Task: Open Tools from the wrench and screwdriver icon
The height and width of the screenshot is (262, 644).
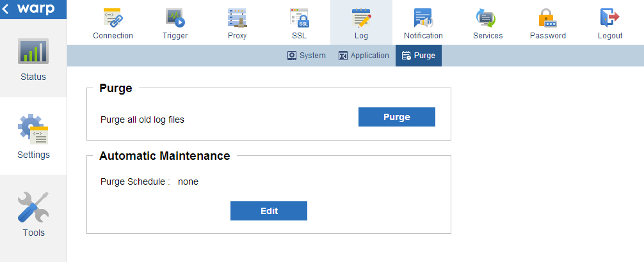Action: (x=33, y=206)
